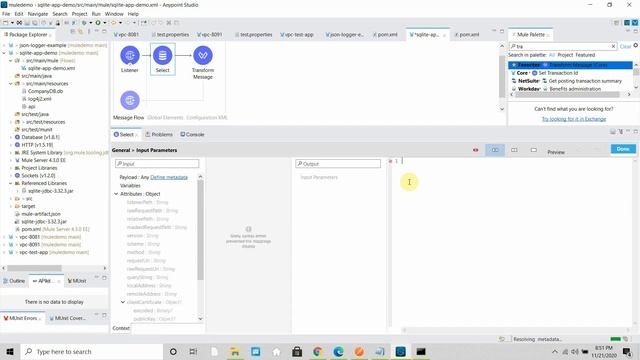640x360 pixels.
Task: Open the Windows Start menu
Action: point(10,351)
